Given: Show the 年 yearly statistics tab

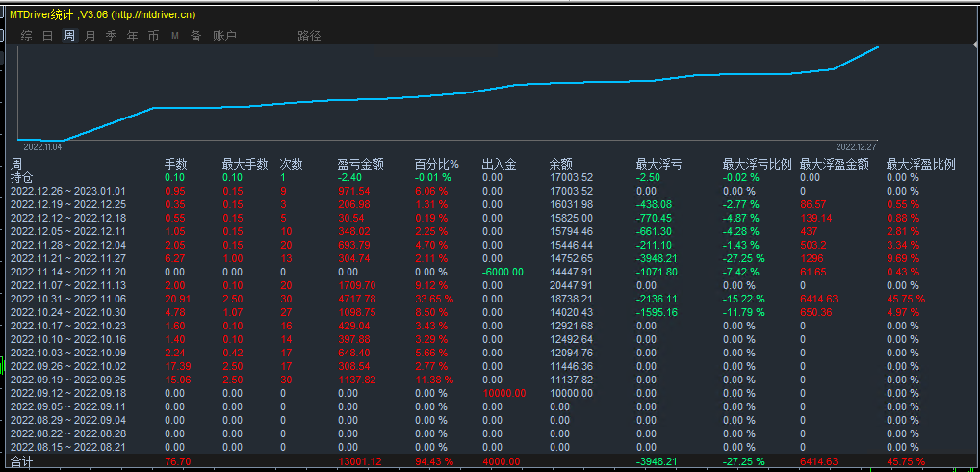Looking at the screenshot, I should (x=133, y=37).
